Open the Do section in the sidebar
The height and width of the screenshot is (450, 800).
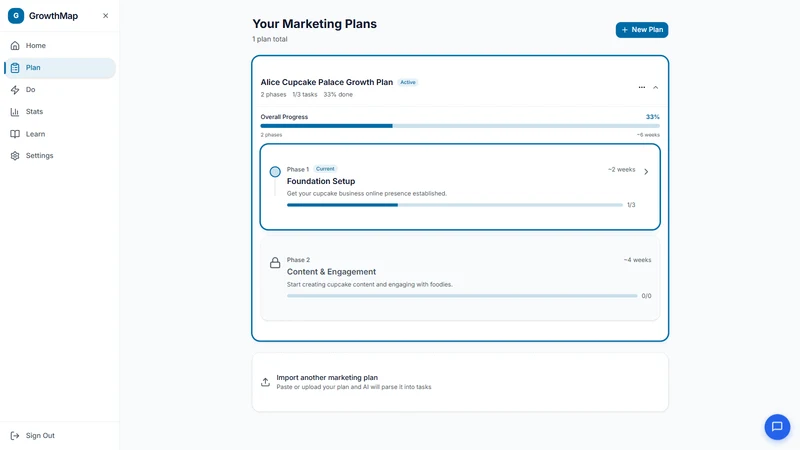point(60,90)
